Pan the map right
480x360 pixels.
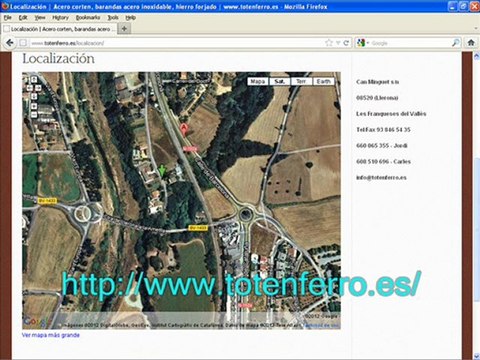tap(38, 88)
